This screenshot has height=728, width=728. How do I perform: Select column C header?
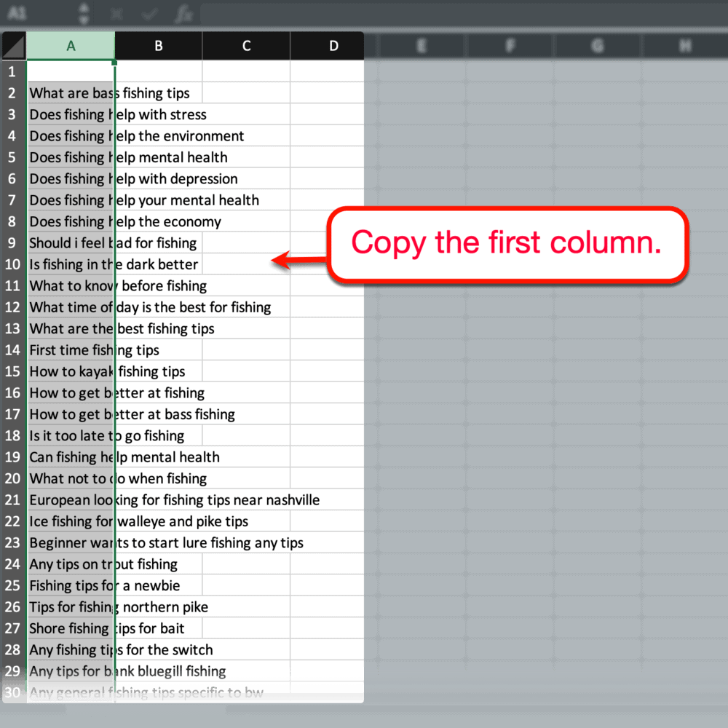(245, 45)
